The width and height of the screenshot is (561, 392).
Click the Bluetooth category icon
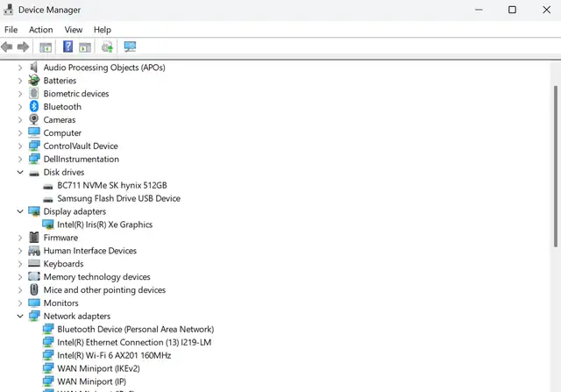tap(34, 106)
